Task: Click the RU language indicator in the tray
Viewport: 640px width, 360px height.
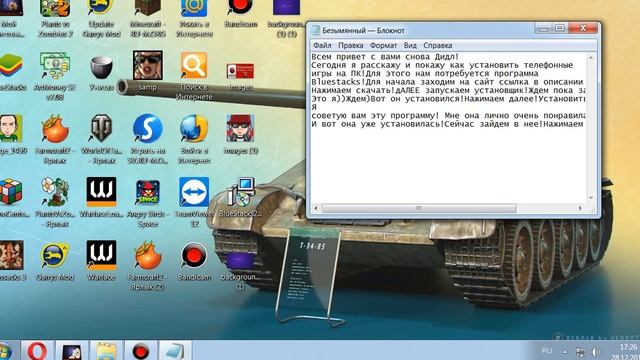Action: click(547, 351)
